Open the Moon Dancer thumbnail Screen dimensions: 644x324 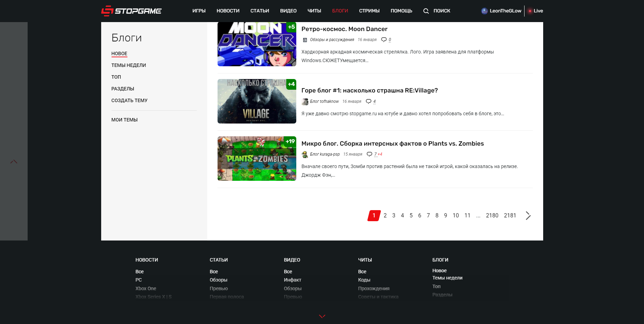pyautogui.click(x=257, y=44)
